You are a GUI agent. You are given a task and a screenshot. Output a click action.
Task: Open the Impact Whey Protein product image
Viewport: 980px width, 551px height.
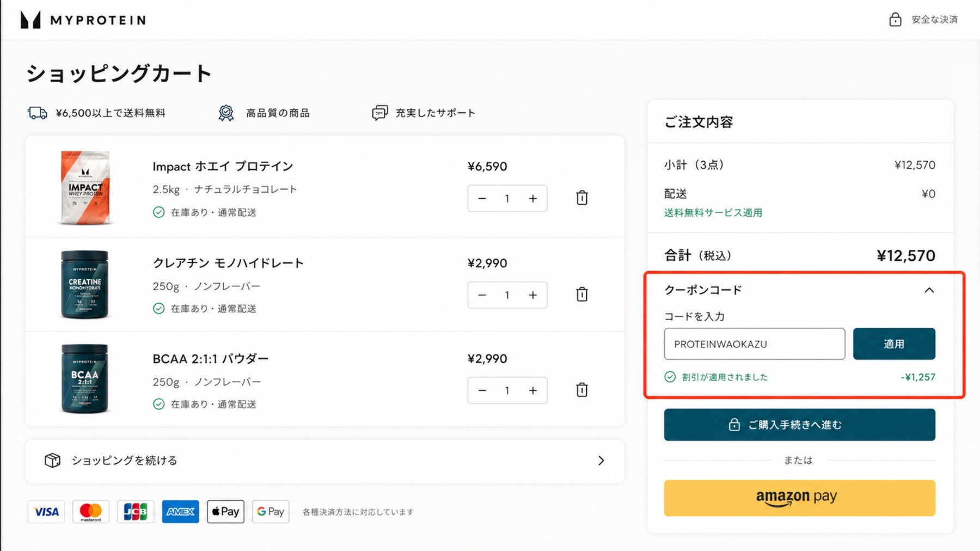85,187
